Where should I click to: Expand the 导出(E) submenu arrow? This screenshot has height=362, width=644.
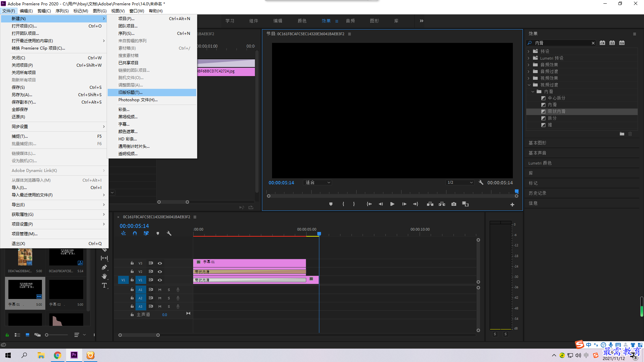[x=104, y=205]
